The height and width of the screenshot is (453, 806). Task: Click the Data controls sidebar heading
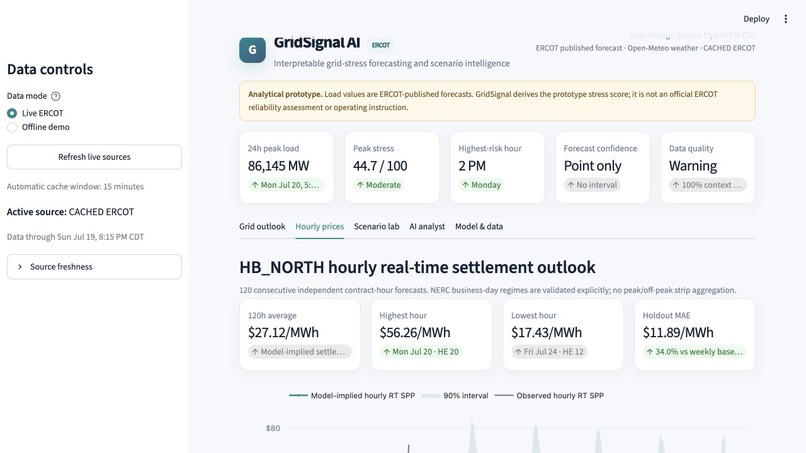point(50,69)
